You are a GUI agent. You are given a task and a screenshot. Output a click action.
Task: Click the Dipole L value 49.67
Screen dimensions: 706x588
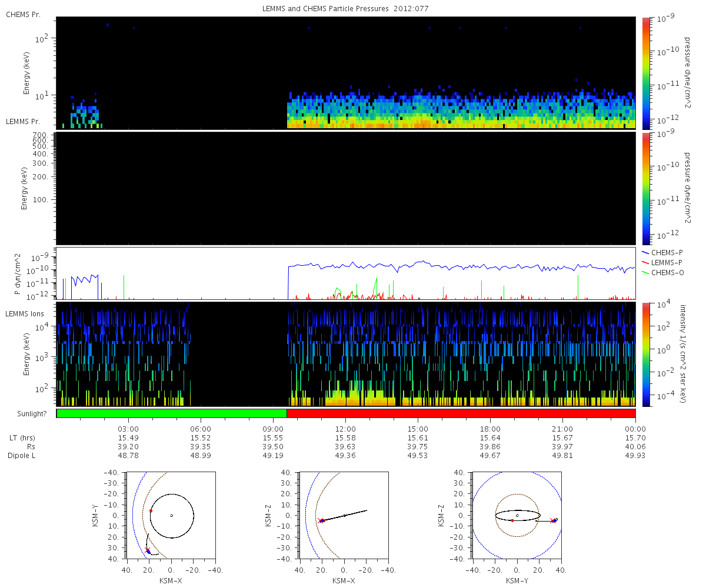point(490,456)
